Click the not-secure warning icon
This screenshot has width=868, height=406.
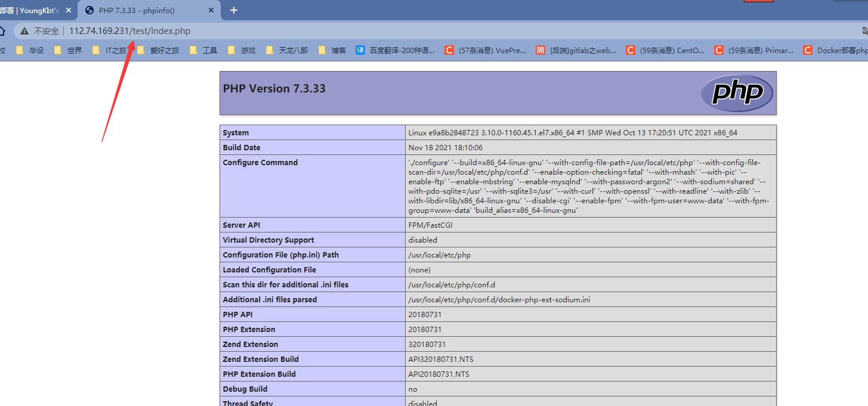coord(24,31)
